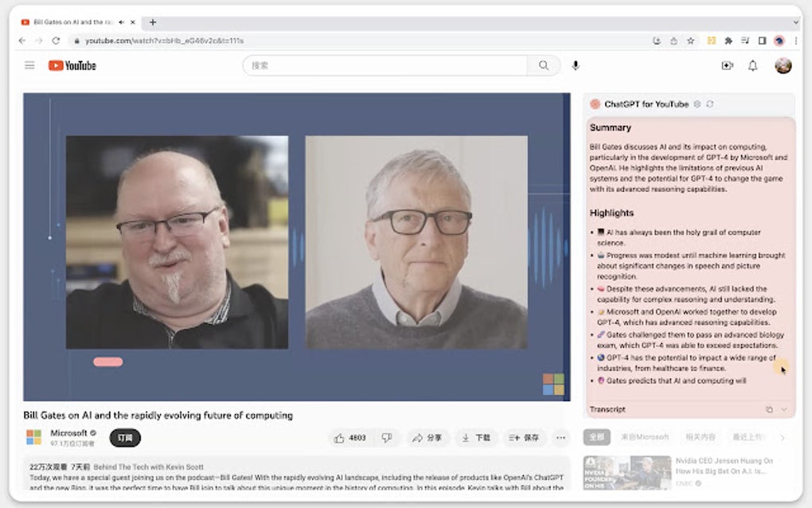The height and width of the screenshot is (508, 812).
Task: Open the Chrome three-dot menu
Action: tap(796, 41)
